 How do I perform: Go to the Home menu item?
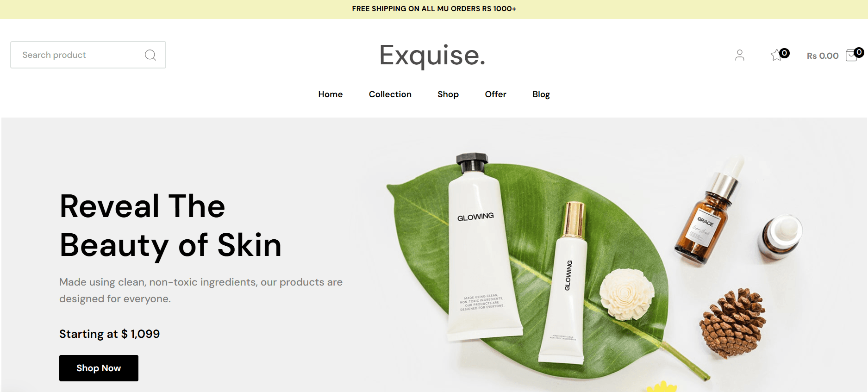(331, 94)
